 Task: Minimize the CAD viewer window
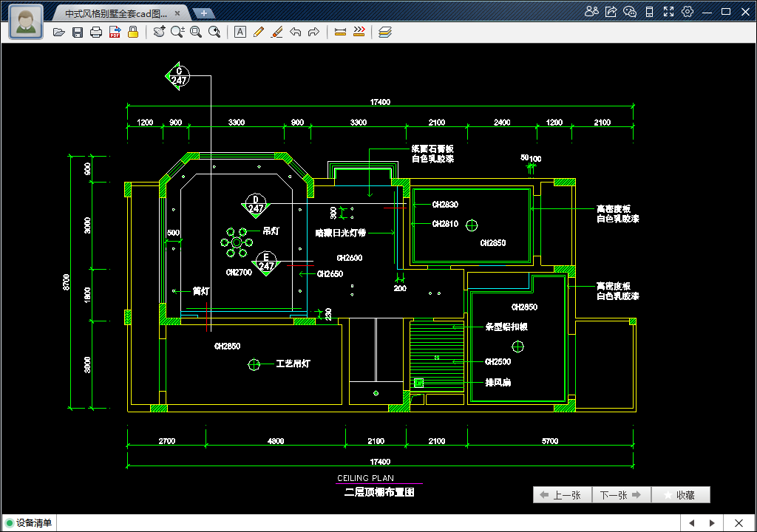click(x=707, y=12)
